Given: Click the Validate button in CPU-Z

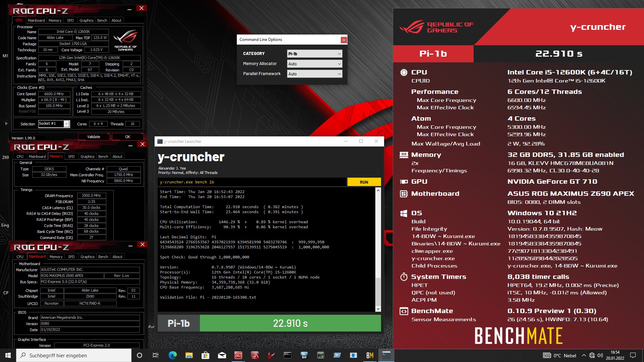Looking at the screenshot, I should (94, 137).
